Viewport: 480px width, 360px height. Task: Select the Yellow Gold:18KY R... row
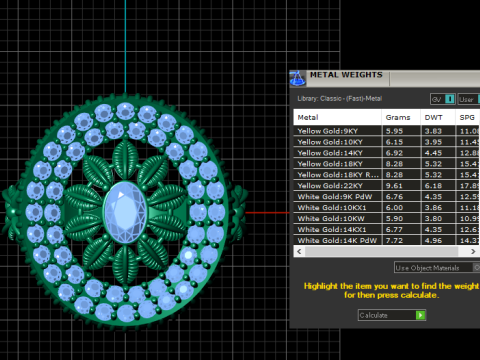point(387,175)
